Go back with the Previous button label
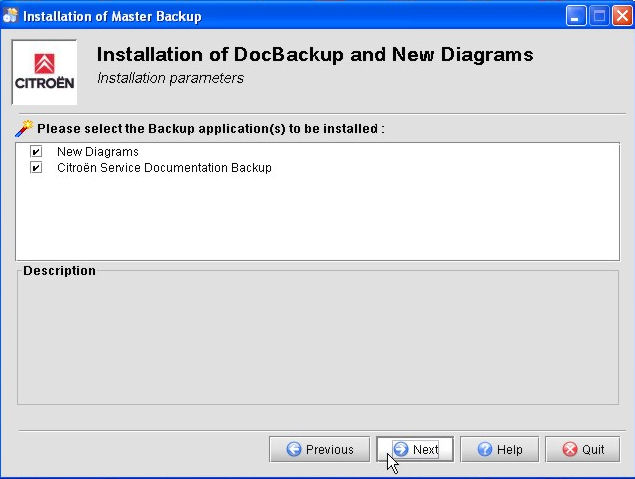Screen dimensions: 635x479 [x=330, y=450]
